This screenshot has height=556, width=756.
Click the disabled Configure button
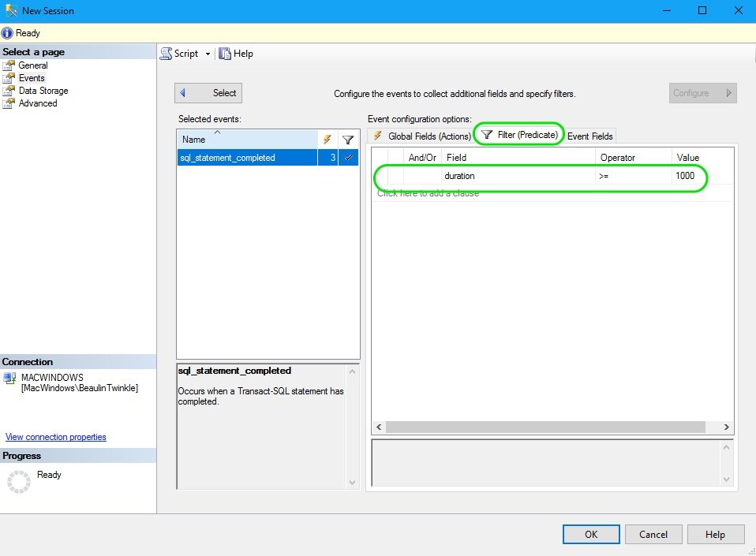[702, 93]
